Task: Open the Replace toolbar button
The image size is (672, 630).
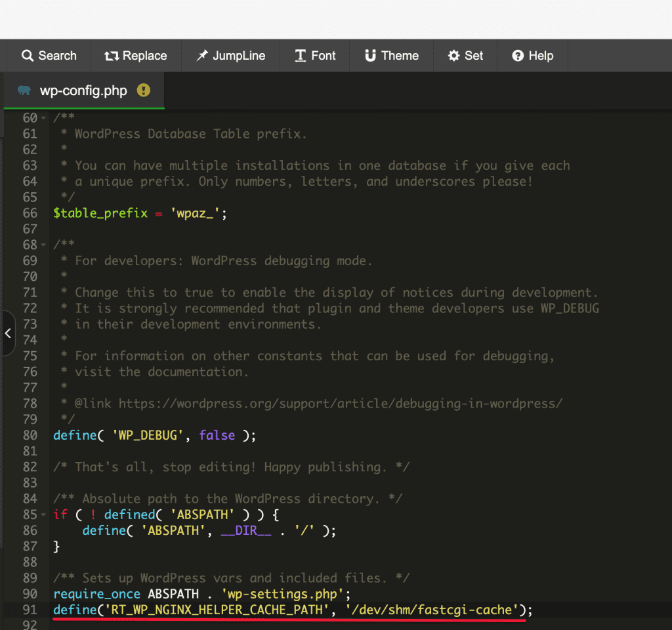Action: tap(136, 56)
